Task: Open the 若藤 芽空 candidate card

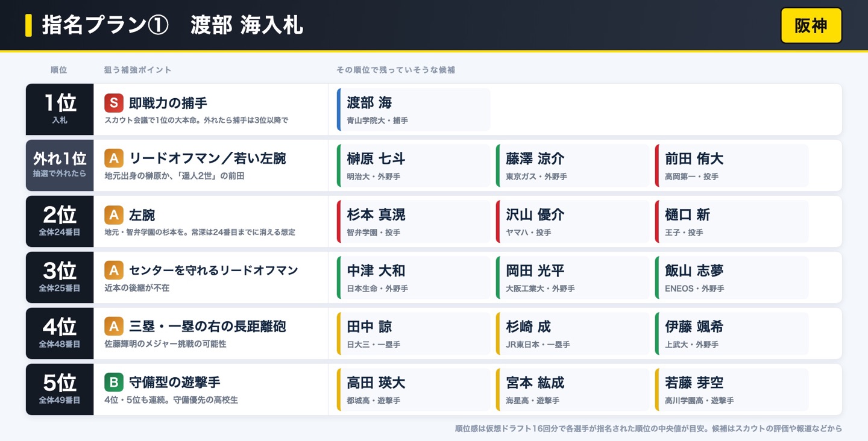Action: (x=732, y=390)
